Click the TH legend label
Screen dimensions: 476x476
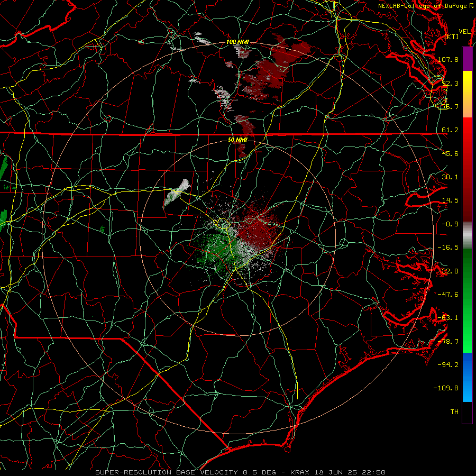tap(454, 411)
